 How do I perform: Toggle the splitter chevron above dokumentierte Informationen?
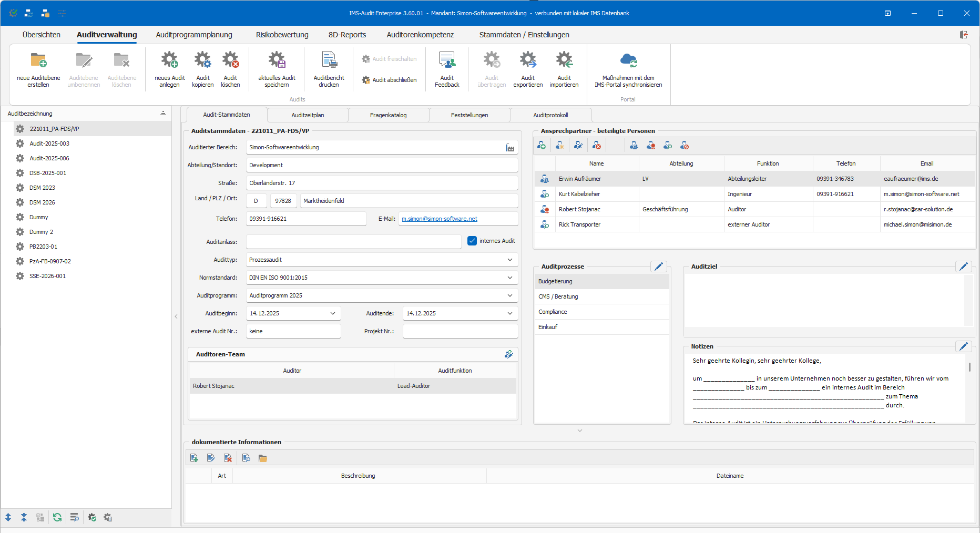(580, 430)
